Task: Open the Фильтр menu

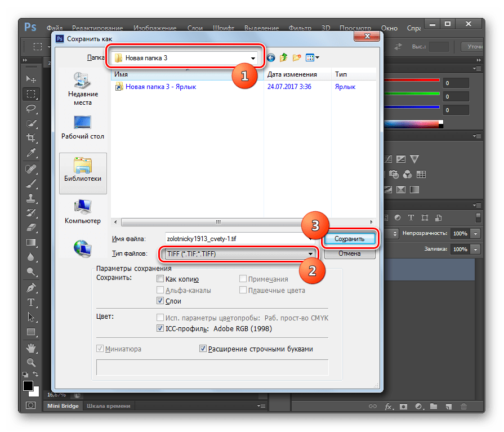Action: [300, 28]
